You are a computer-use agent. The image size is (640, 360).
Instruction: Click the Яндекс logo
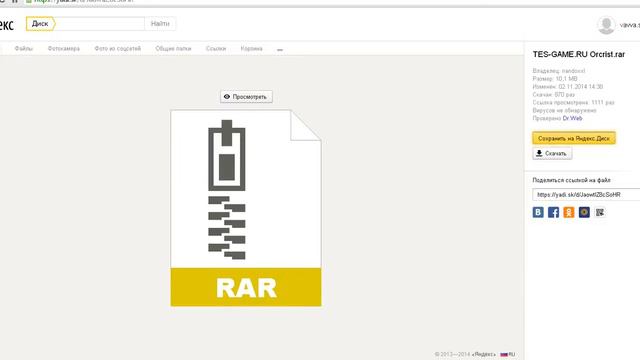(x=7, y=25)
